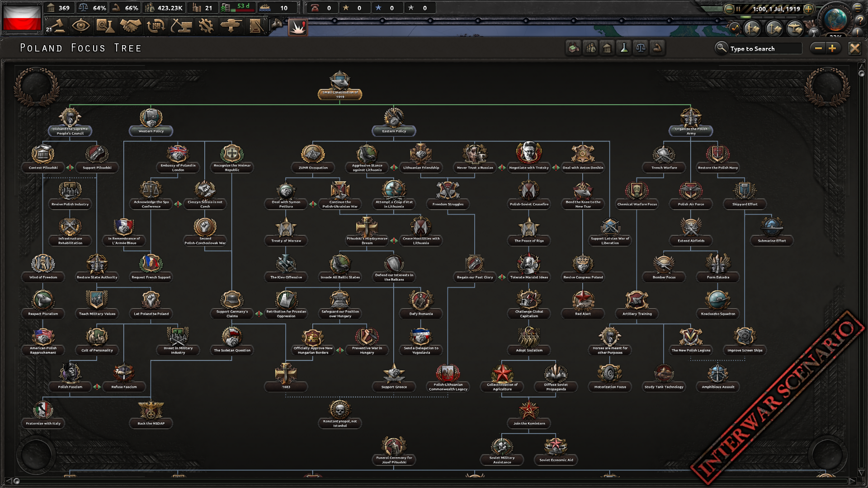Click the game date 1 Jul, 1919
The height and width of the screenshot is (488, 868).
coord(783,9)
